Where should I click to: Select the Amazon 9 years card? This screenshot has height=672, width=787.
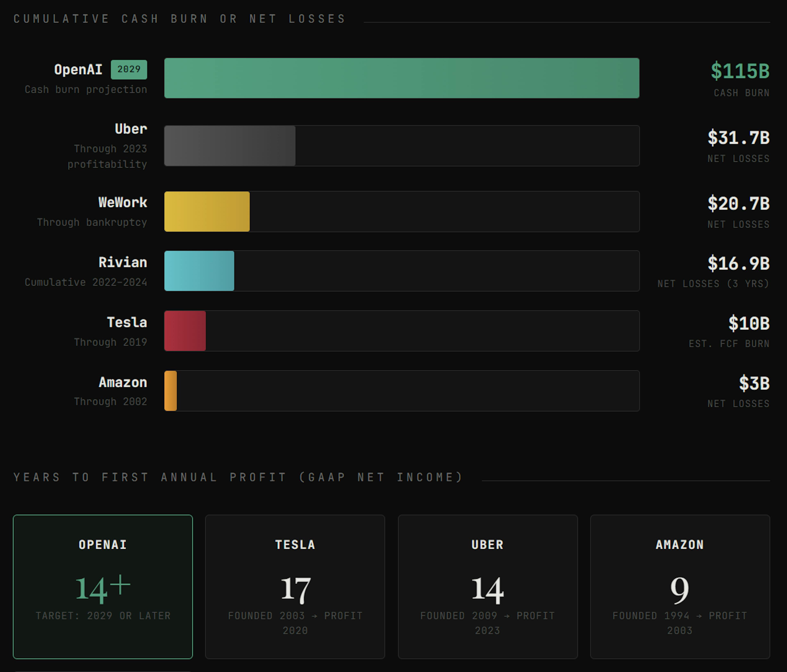point(680,587)
